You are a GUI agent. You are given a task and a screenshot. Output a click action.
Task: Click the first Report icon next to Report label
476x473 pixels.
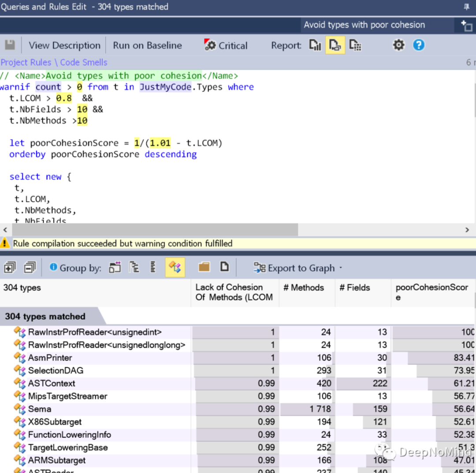click(315, 45)
